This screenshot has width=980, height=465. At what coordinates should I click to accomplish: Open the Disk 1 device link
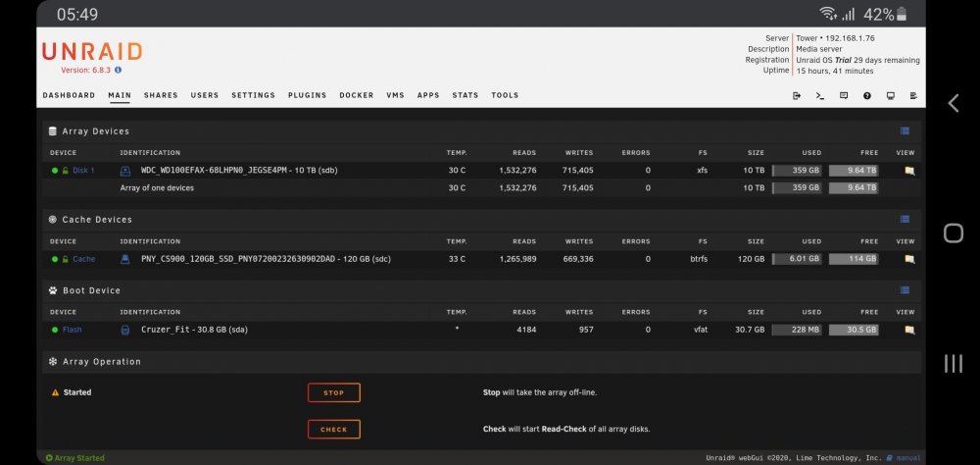pyautogui.click(x=83, y=171)
